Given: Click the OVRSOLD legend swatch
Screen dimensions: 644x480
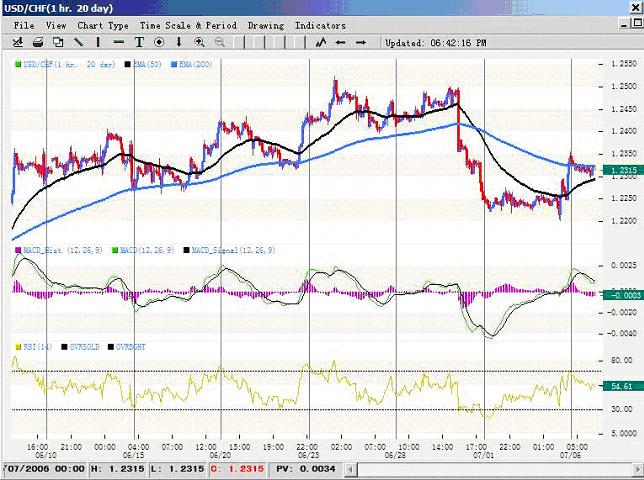Looking at the screenshot, I should click(64, 347).
